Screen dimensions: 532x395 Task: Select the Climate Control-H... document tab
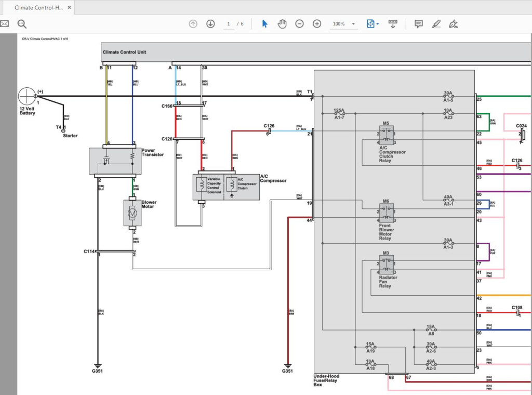click(x=38, y=7)
